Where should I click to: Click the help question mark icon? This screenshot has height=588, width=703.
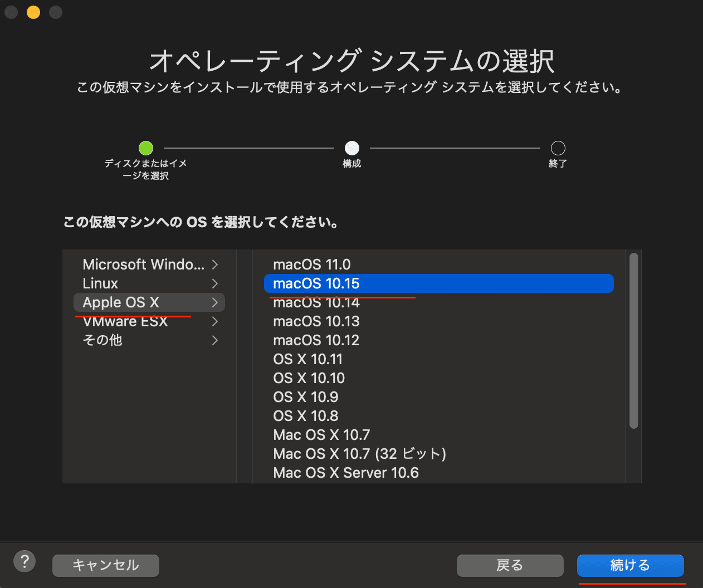coord(24,561)
